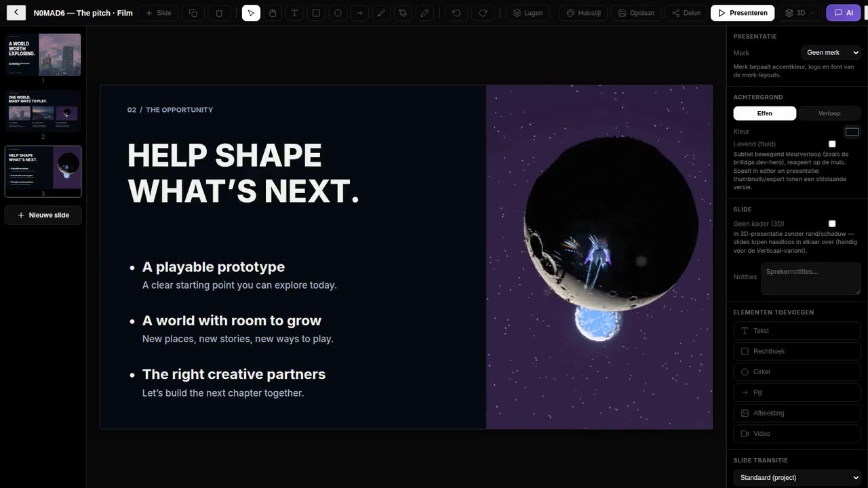
Task: Select the marker highlighter tool
Action: 403,13
